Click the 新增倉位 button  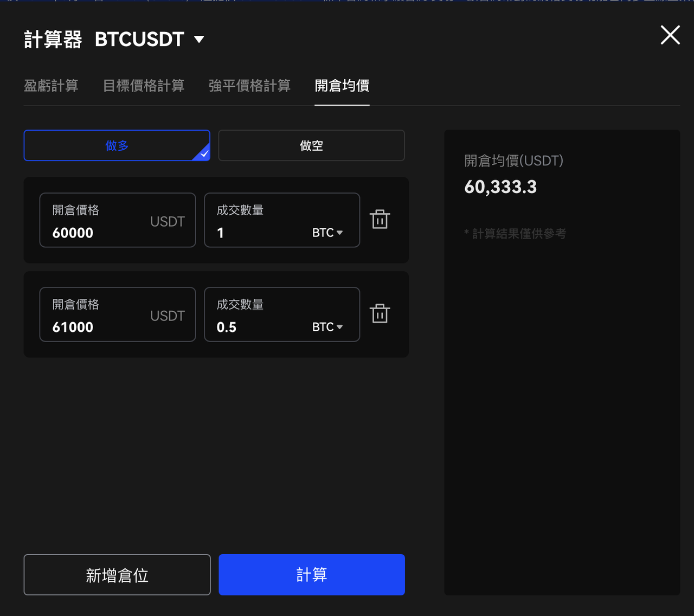tap(117, 575)
